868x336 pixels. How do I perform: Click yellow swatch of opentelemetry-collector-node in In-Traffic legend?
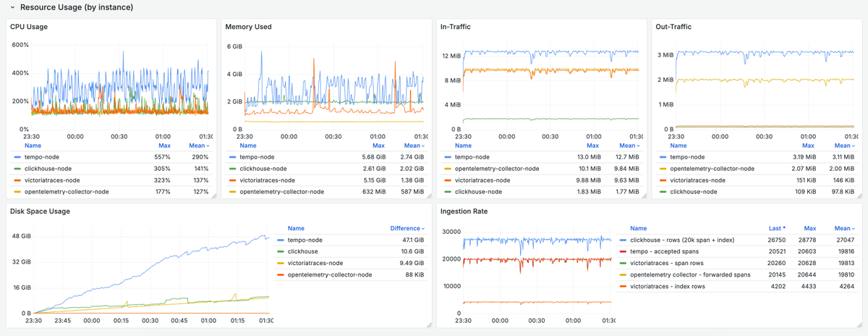(x=448, y=168)
